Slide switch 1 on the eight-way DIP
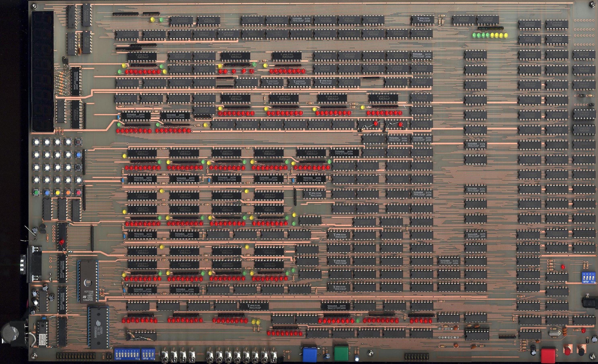 138,355
